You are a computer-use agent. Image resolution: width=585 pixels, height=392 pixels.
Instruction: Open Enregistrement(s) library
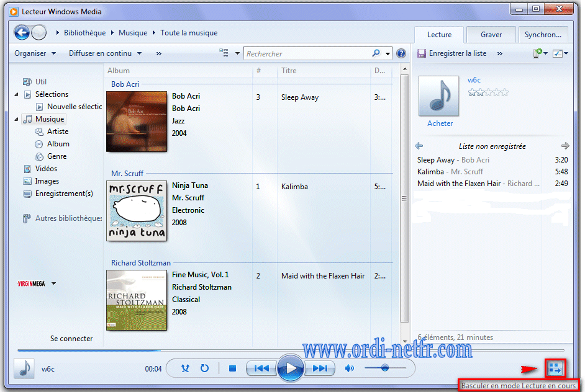point(64,194)
